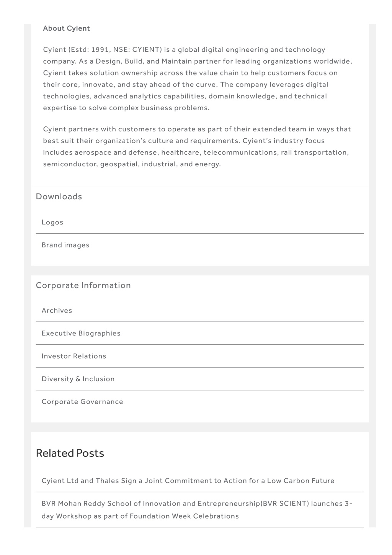Image resolution: width=392 pixels, height=555 pixels.
Task: Open the Logos download link
Action: 52,222
